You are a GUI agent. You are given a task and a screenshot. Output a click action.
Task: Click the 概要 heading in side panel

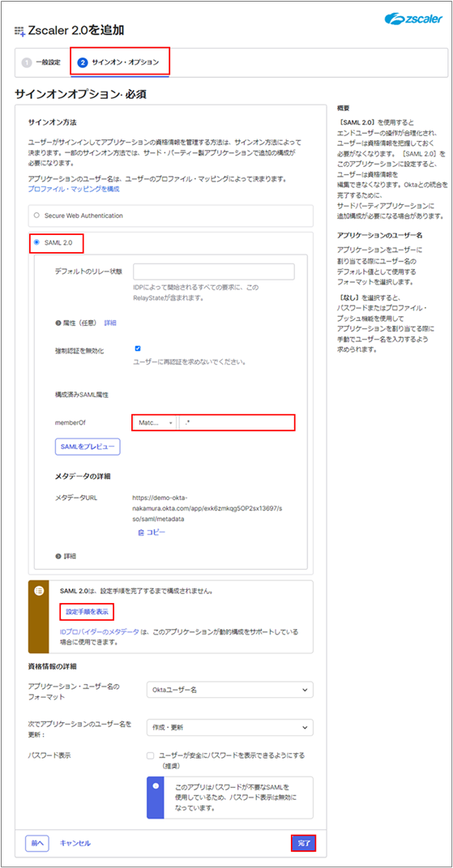pos(344,108)
